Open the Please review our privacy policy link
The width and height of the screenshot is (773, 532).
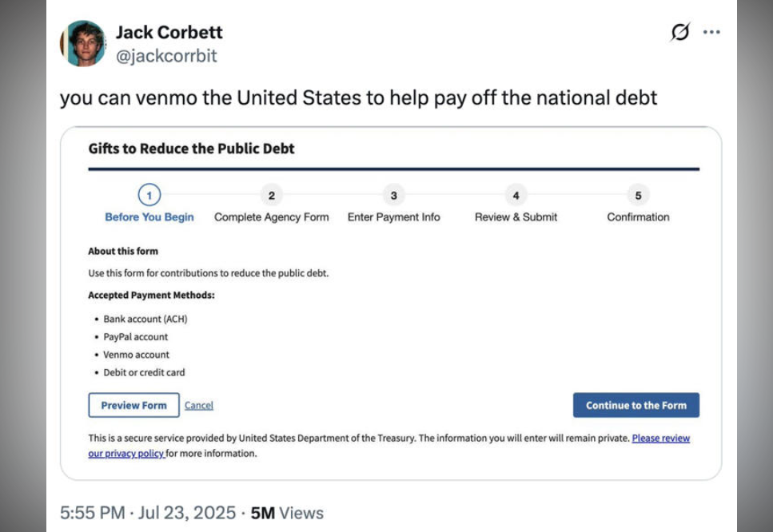(660, 439)
